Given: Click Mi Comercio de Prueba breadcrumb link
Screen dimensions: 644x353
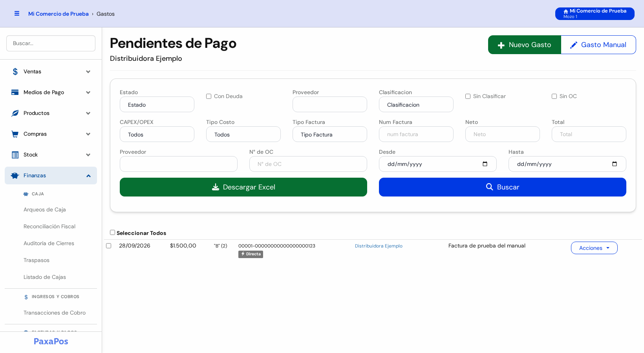Looking at the screenshot, I should 59,14.
